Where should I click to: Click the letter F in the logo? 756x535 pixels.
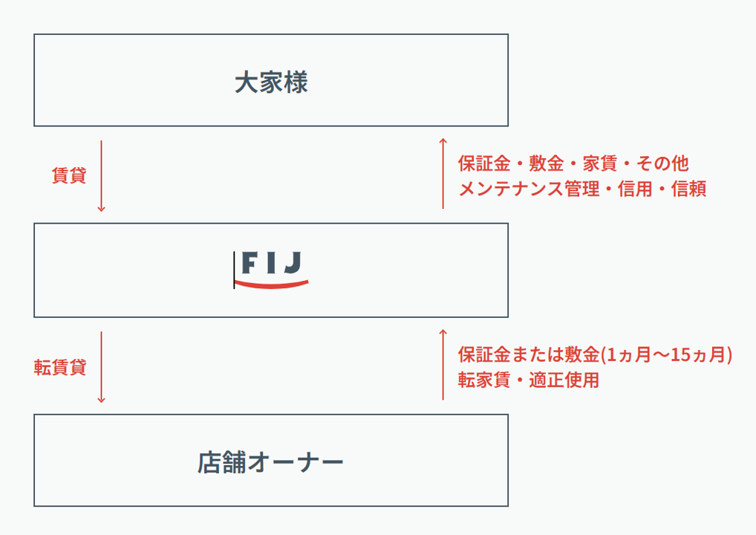point(249,263)
